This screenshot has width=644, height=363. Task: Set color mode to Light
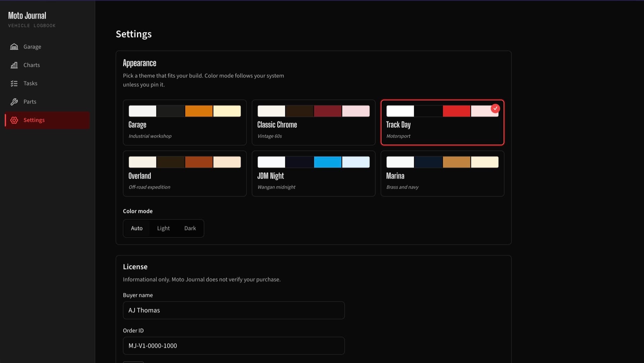pyautogui.click(x=163, y=228)
